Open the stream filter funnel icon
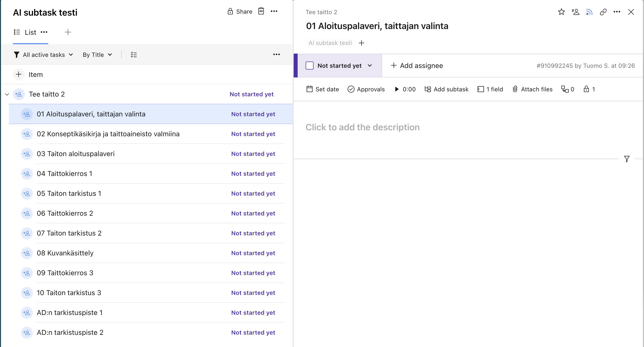Image resolution: width=644 pixels, height=347 pixels. [x=627, y=159]
